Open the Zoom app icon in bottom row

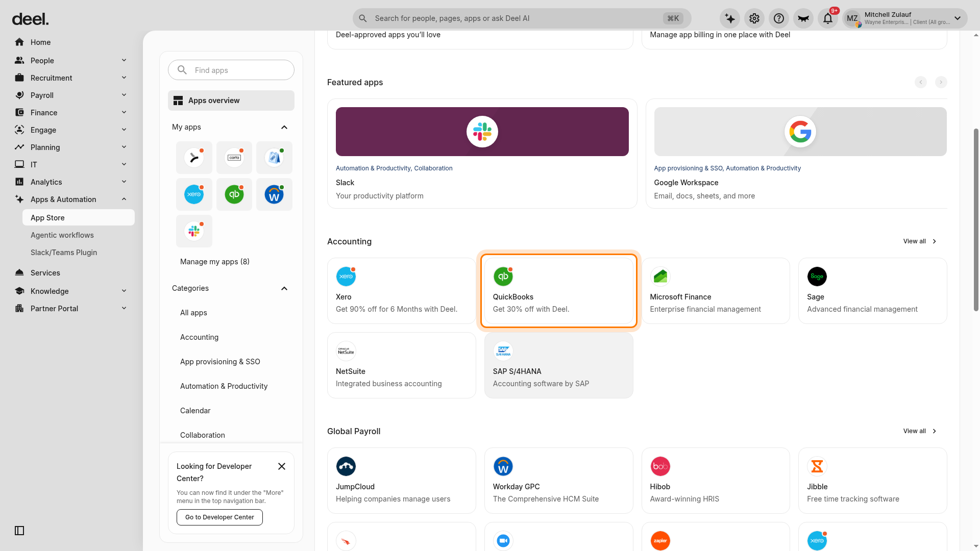(503, 541)
